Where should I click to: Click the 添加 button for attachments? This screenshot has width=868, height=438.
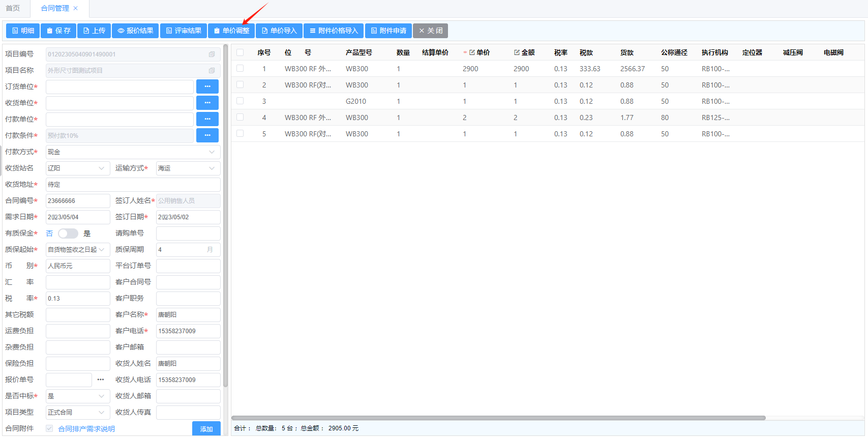click(x=206, y=429)
